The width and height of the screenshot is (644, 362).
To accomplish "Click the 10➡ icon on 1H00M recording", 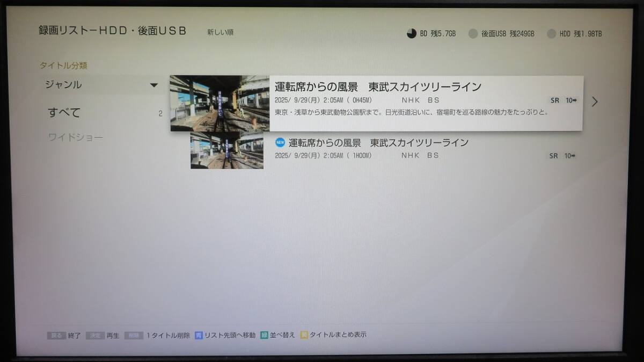I will pos(570,156).
